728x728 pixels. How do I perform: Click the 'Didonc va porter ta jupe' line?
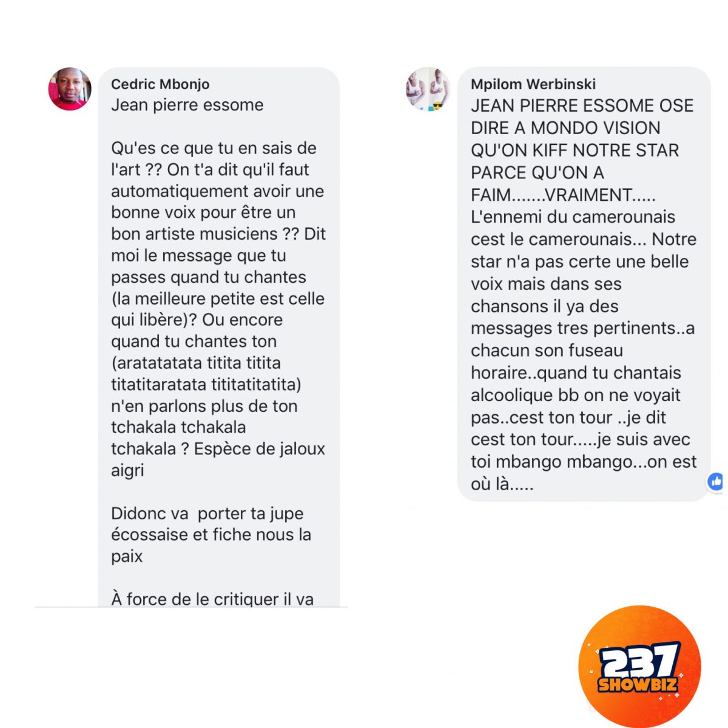(x=207, y=513)
